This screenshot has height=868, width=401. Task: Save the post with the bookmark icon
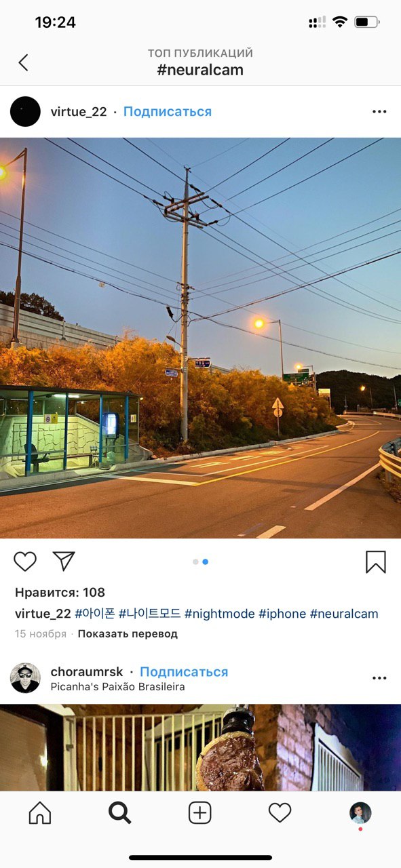pyautogui.click(x=376, y=561)
